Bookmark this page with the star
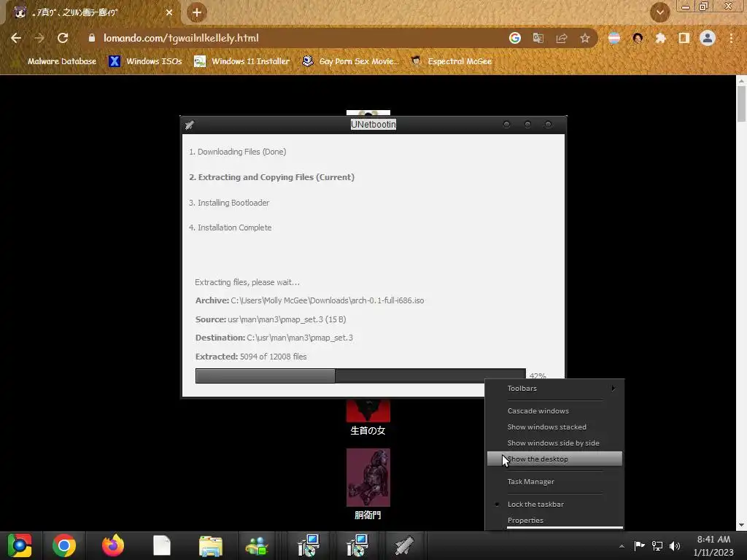This screenshot has width=747, height=560. coord(585,38)
